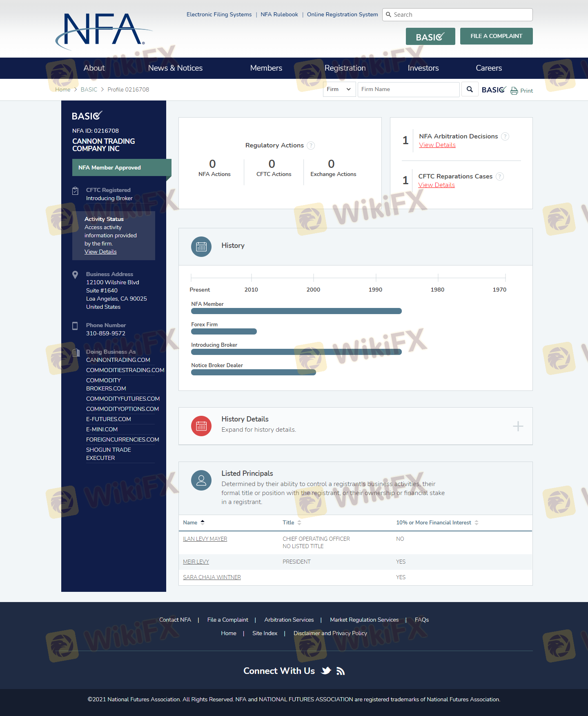Expand the History Details section
Viewport: 588px width, 716px height.
(518, 426)
